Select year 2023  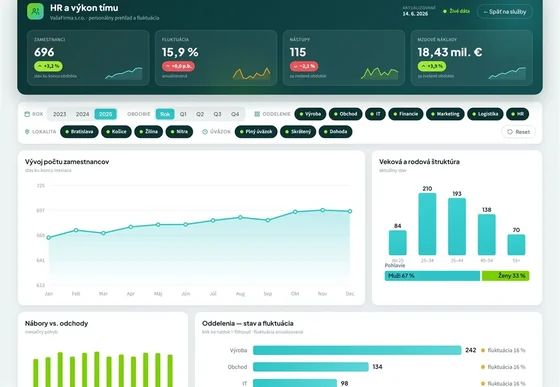60,114
